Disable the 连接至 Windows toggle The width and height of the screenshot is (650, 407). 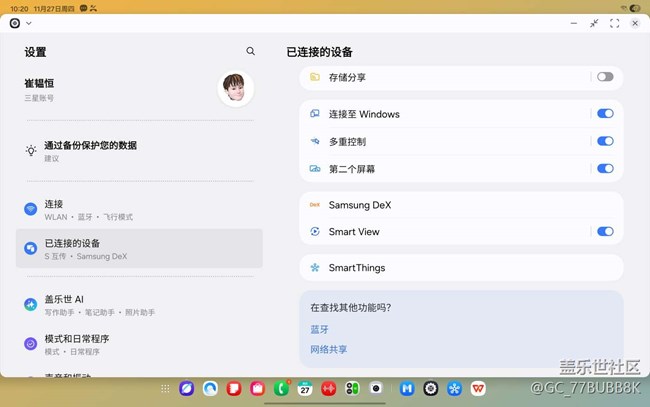point(604,114)
